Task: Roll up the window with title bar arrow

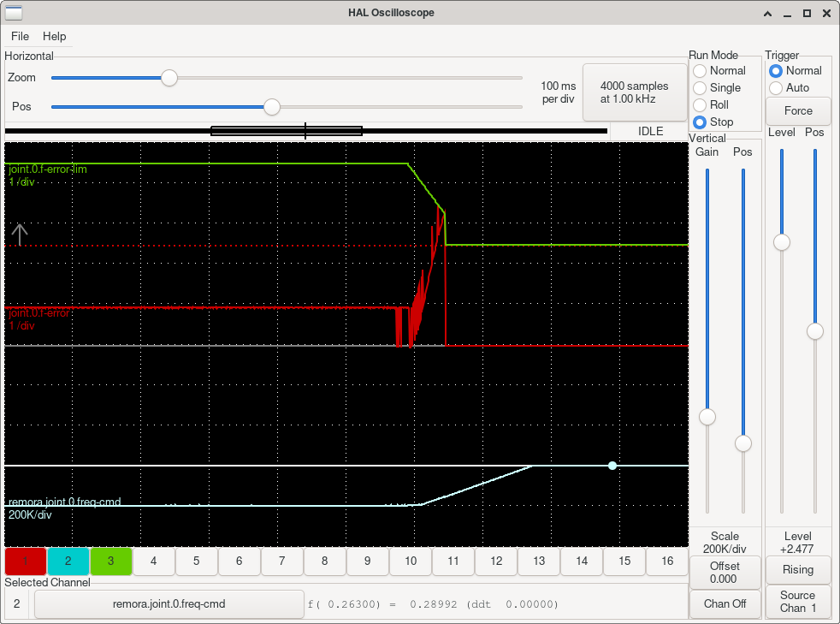Action: [767, 14]
